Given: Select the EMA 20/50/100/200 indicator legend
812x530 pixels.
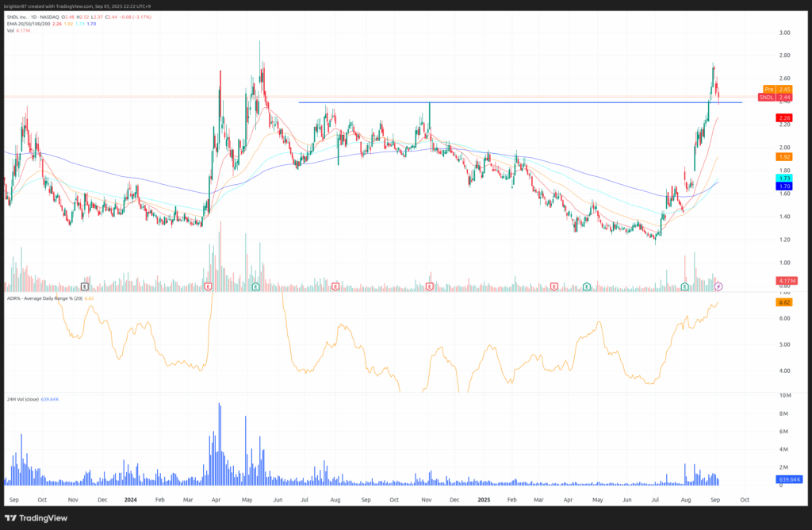Looking at the screenshot, I should tap(29, 24).
